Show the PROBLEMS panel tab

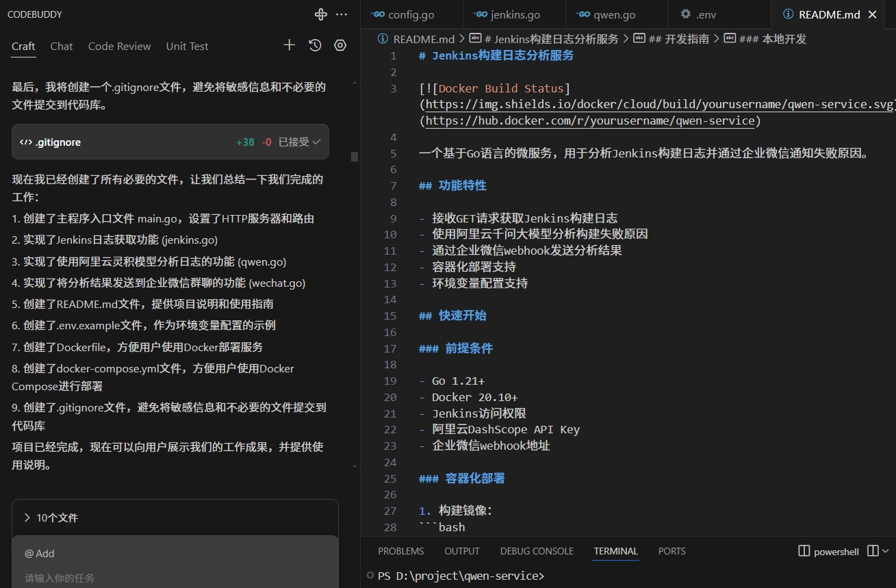401,551
